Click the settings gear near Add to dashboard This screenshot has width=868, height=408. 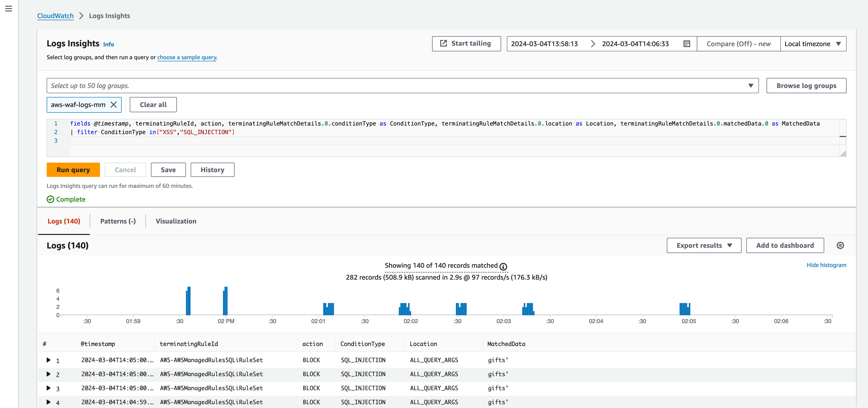(x=840, y=245)
